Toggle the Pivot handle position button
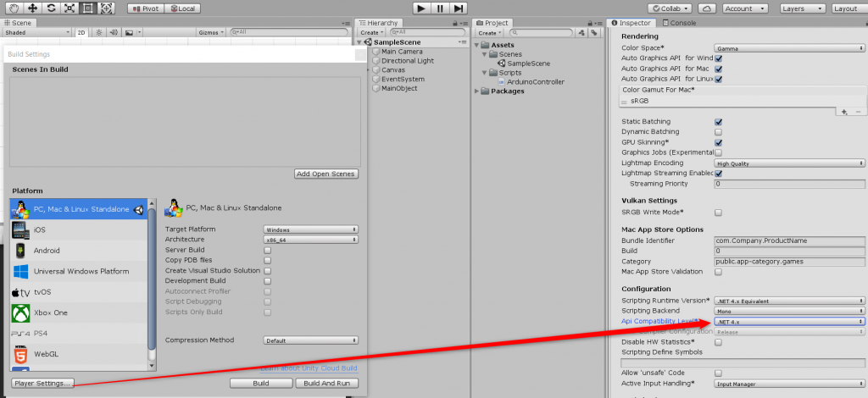Image resolution: width=868 pixels, height=398 pixels. click(x=146, y=8)
